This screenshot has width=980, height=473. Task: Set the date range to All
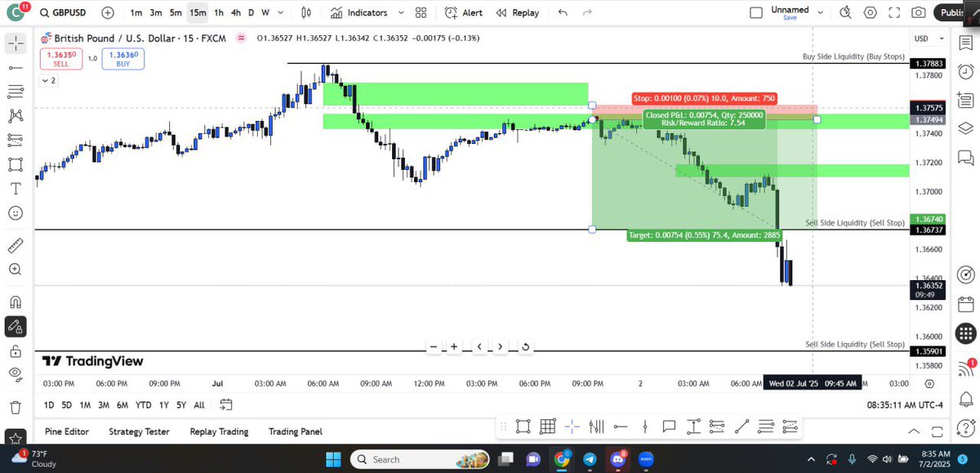point(199,405)
